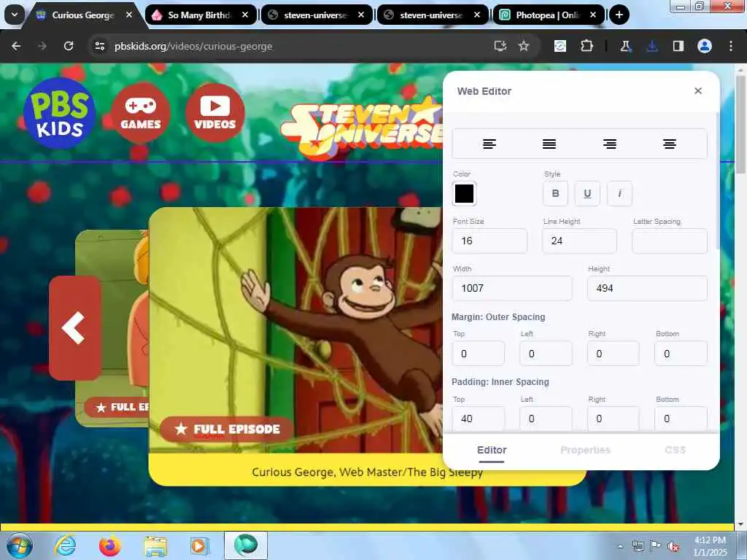Viewport: 747px width, 560px height.
Task: Open media player from taskbar
Action: pyautogui.click(x=199, y=545)
